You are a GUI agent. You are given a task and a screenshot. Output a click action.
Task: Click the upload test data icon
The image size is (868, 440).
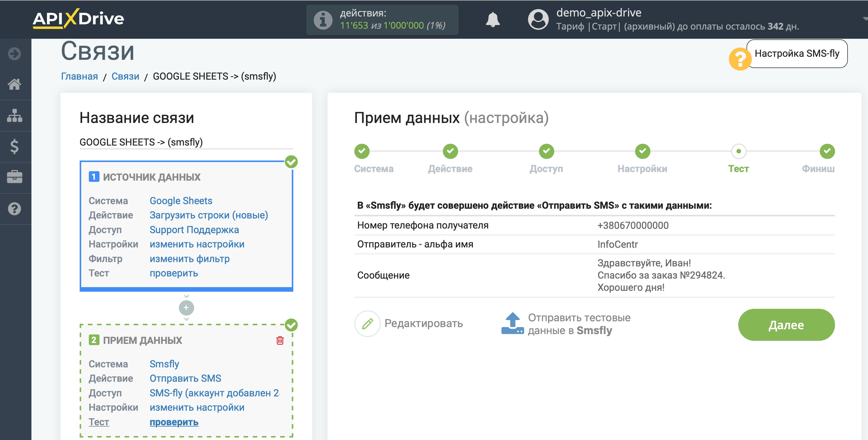(x=512, y=323)
